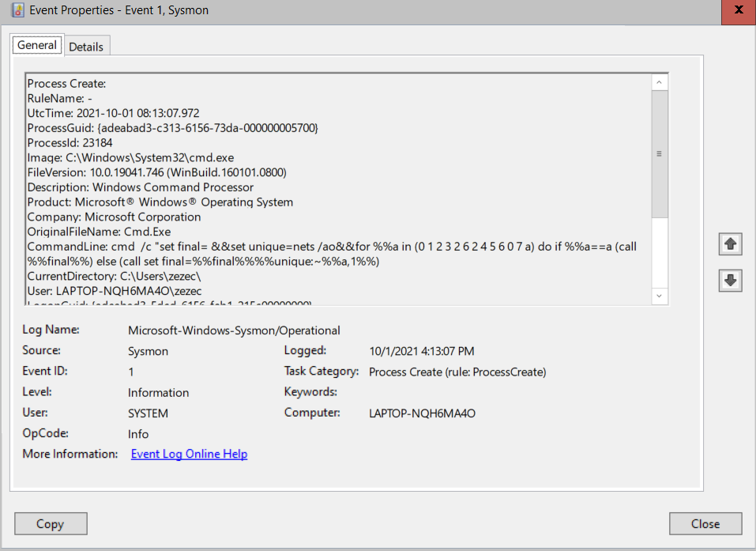The image size is (756, 551).
Task: Click the Close button at bottom right
Action: (705, 523)
